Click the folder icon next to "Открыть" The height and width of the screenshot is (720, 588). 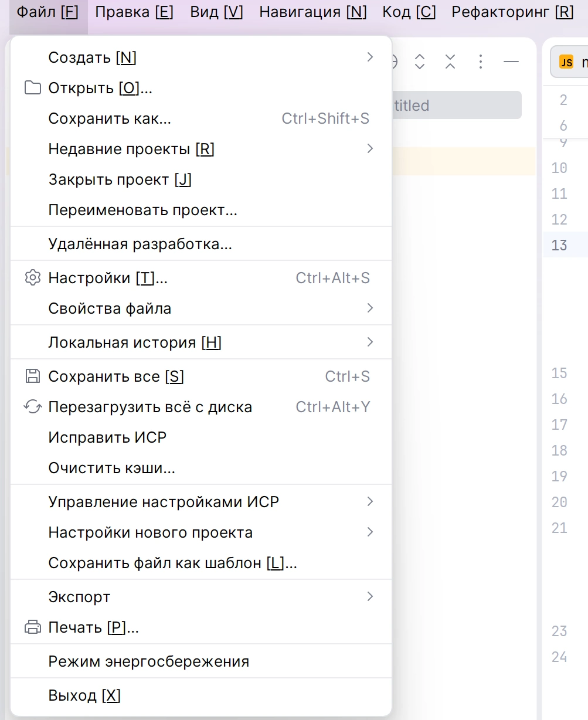[33, 88]
